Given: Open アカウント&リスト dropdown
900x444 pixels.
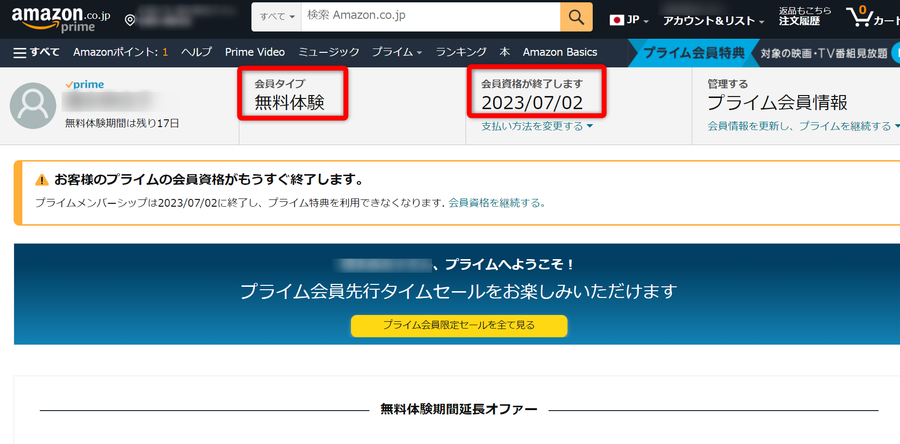Looking at the screenshot, I should click(713, 21).
